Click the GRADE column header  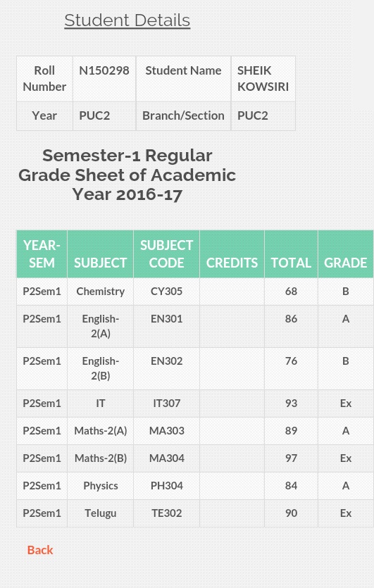tap(346, 254)
